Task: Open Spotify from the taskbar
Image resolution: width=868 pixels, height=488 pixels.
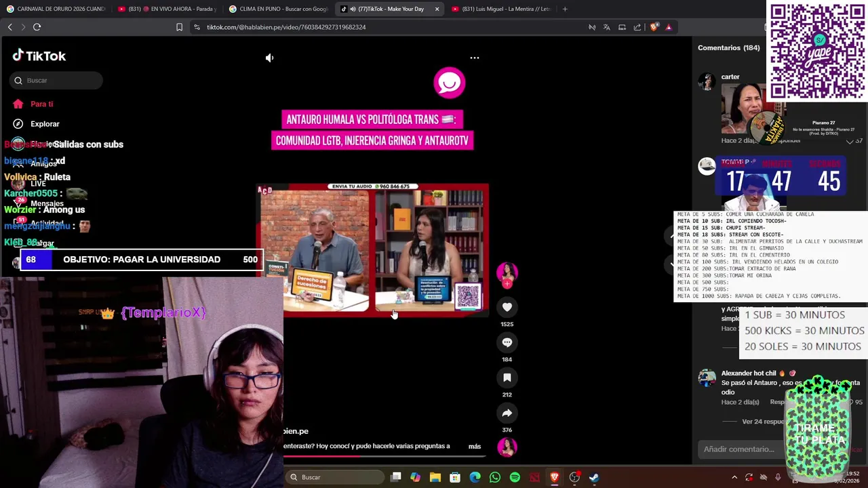Action: tap(515, 477)
